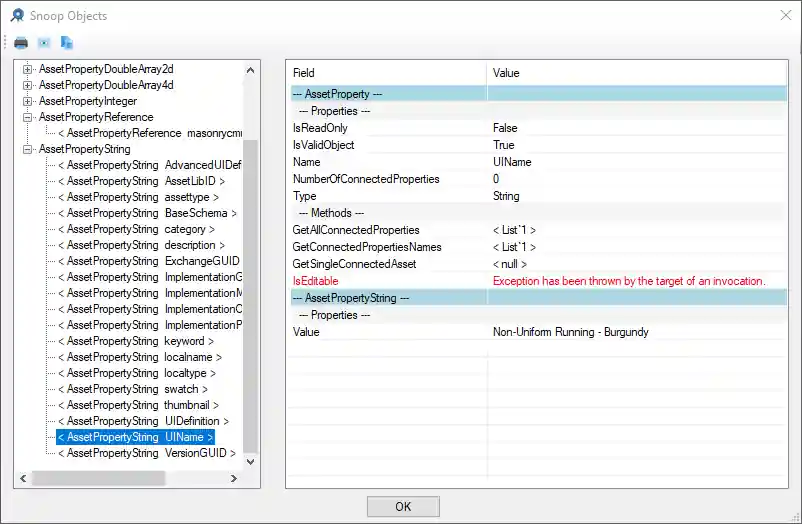Screen dimensions: 802x524
Task: Close the Snoop Objects dialog
Action: (x=781, y=15)
